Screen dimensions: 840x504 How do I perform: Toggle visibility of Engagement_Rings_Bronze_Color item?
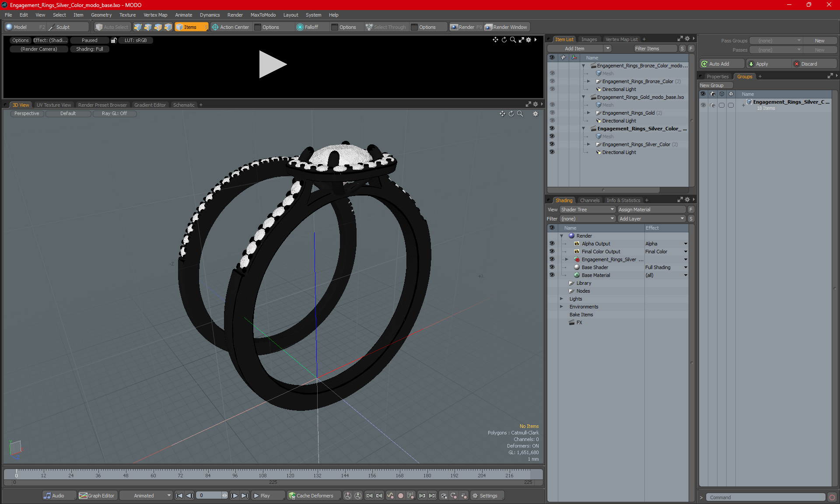pos(552,81)
